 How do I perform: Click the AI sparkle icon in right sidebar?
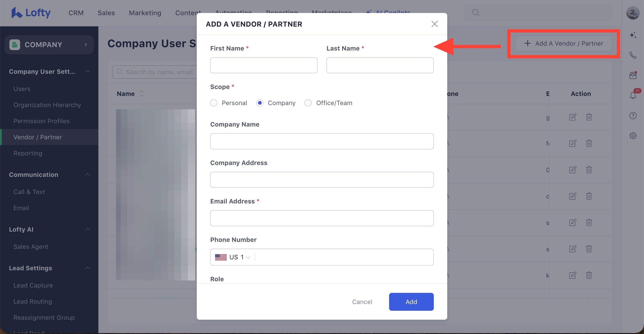[633, 35]
